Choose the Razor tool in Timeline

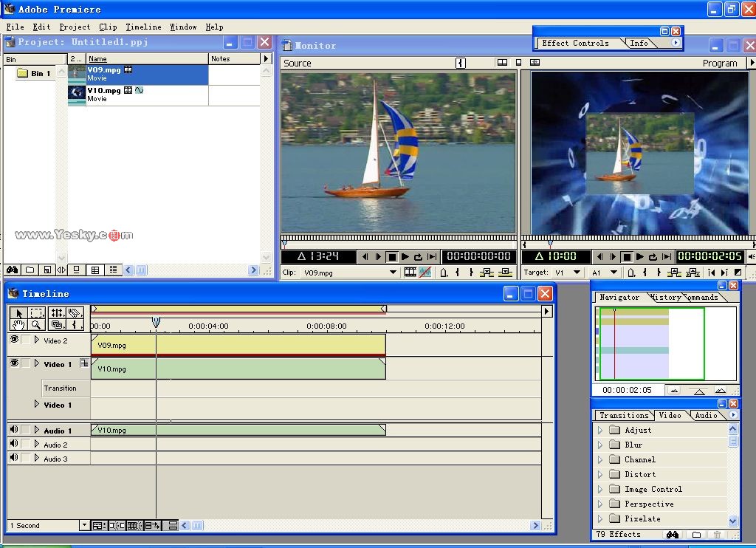75,312
